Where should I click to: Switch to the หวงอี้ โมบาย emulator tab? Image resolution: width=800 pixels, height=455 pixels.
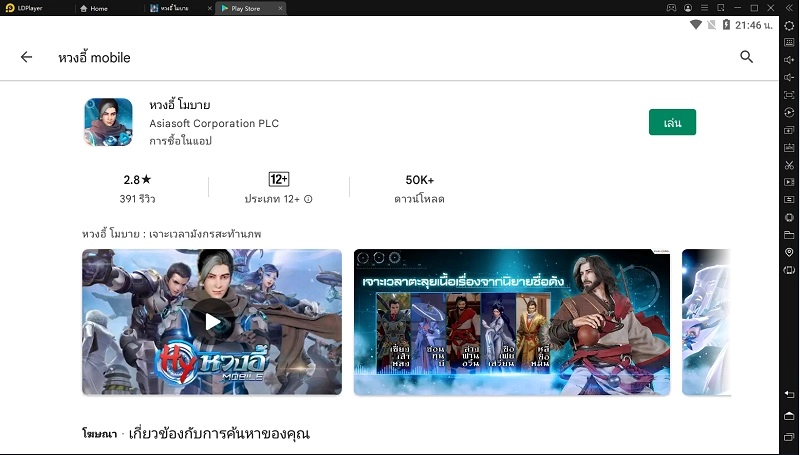[174, 8]
